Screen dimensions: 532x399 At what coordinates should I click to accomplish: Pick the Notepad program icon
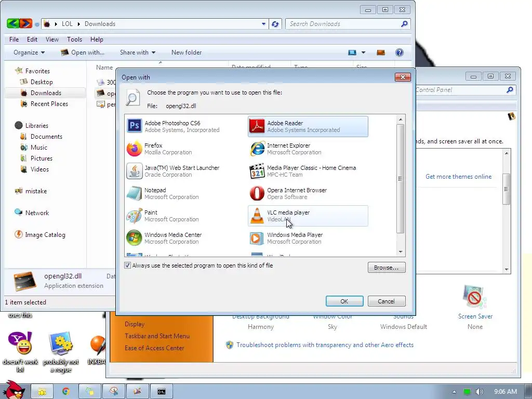point(135,193)
